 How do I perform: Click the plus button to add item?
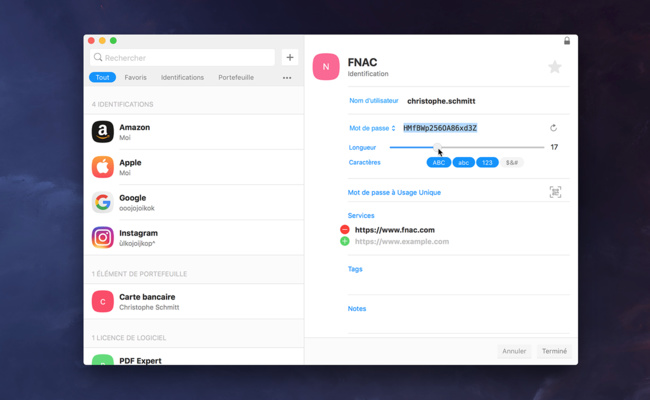point(289,58)
